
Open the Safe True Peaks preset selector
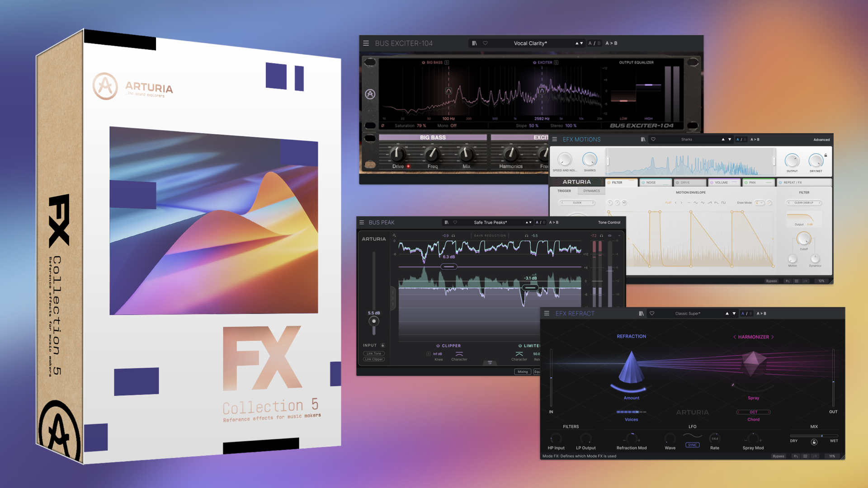(x=491, y=222)
